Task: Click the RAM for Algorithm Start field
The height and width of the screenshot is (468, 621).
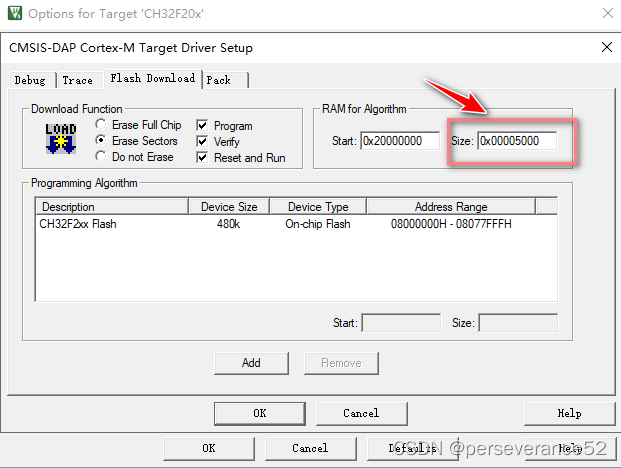Action: [x=400, y=141]
